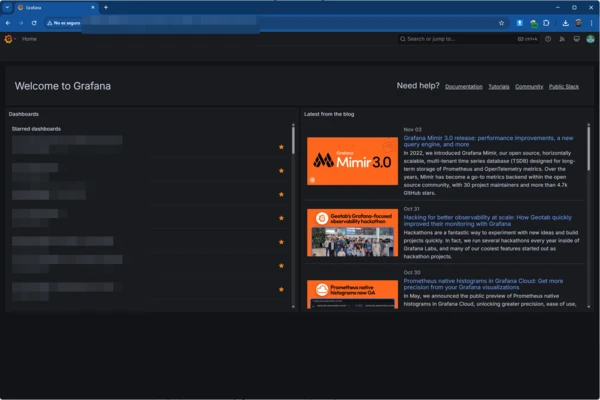This screenshot has width=600, height=400.
Task: Select the Grafana browser tab
Action: [55, 7]
